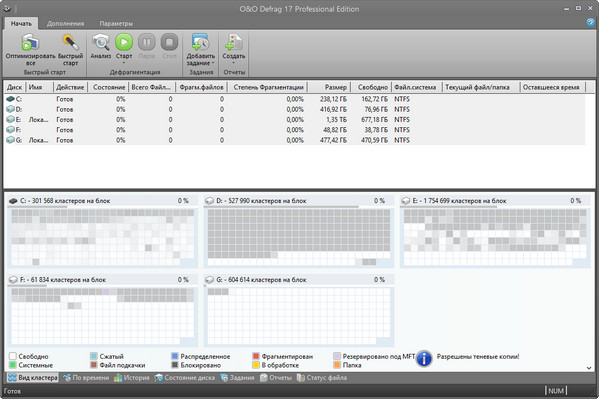Open the Статус файла bottom tab
599x399 pixels.
tap(322, 378)
